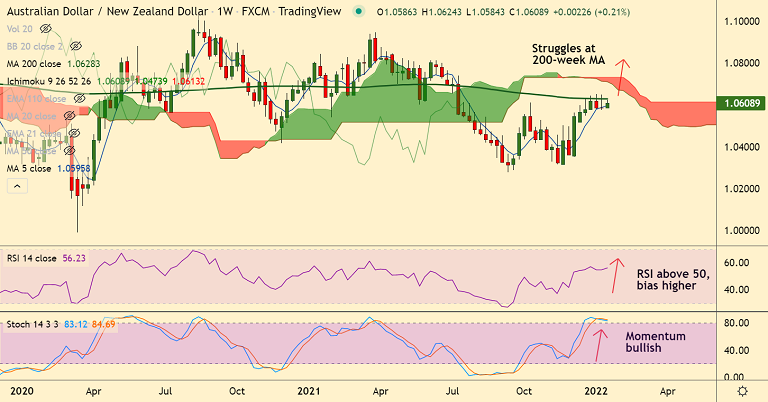This screenshot has width=768, height=402.
Task: Click the 1.08000 price axis label
Action: tap(740, 64)
